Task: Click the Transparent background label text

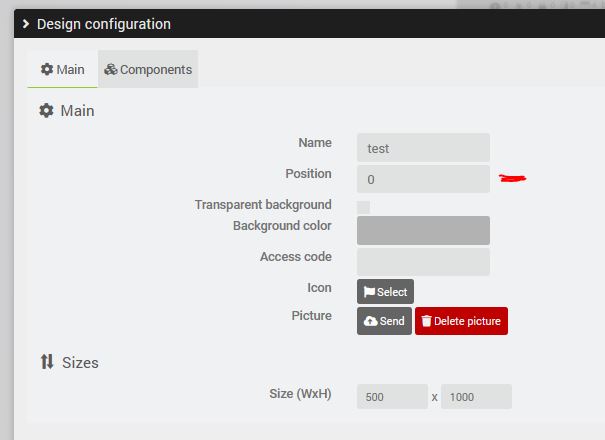Action: (x=263, y=205)
